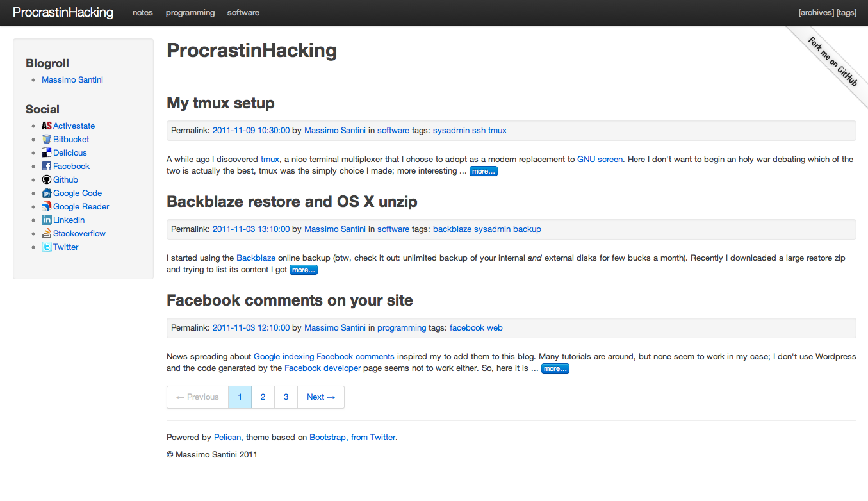Open the Pelican link in the footer
Image resolution: width=868 pixels, height=501 pixels.
[227, 437]
